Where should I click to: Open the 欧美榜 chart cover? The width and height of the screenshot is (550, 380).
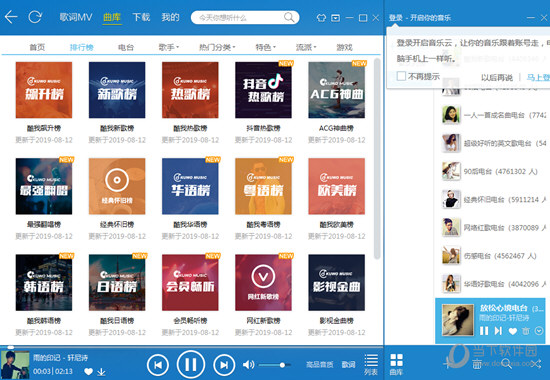coord(336,186)
